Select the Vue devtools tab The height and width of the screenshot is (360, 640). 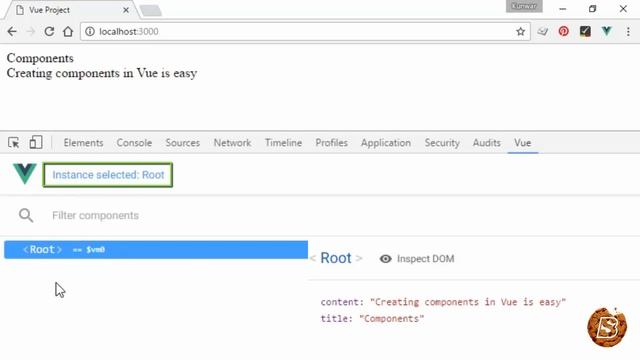tap(522, 143)
